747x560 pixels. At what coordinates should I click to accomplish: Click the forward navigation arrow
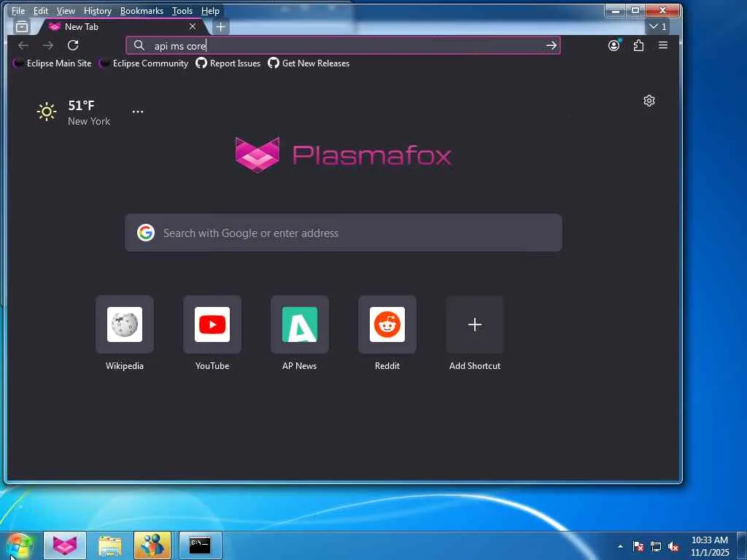pyautogui.click(x=47, y=46)
